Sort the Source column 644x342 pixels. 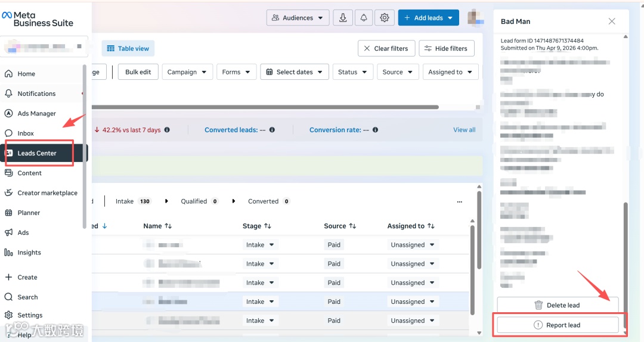coord(352,226)
